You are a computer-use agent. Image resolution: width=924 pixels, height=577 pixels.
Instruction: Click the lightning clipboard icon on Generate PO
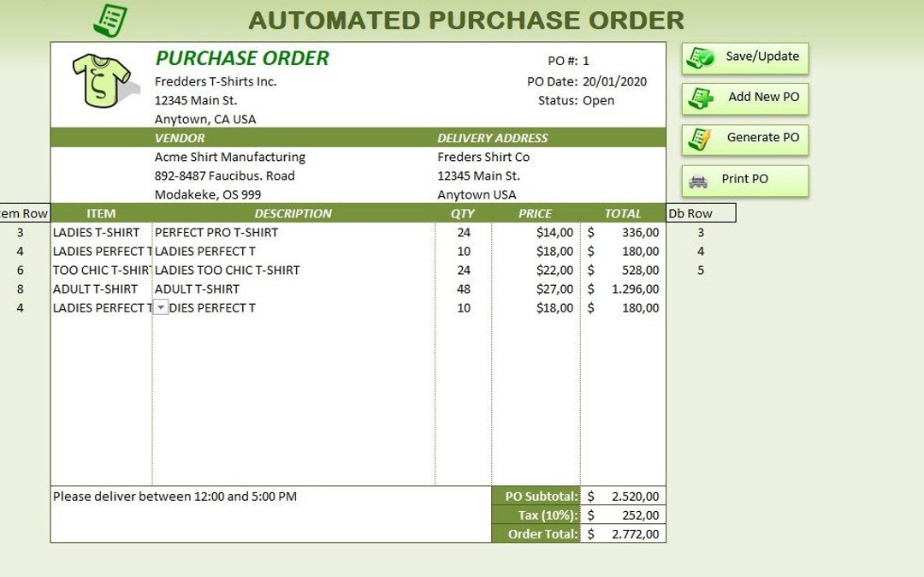click(x=698, y=138)
